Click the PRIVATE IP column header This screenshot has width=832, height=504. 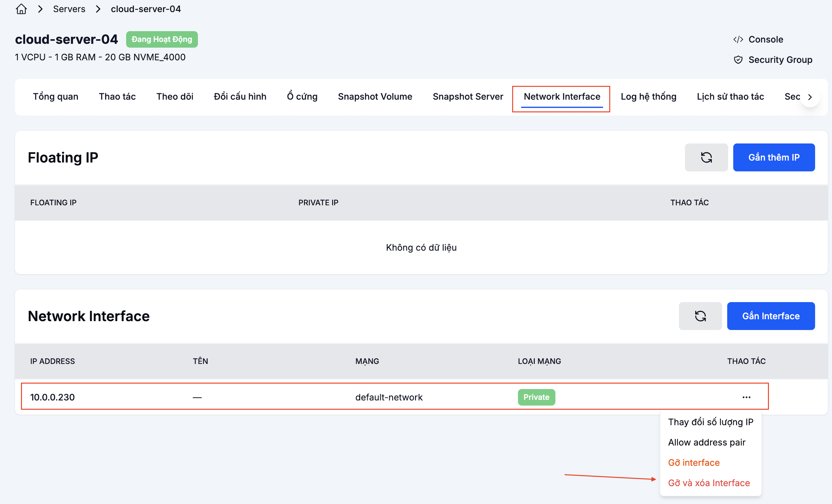(318, 203)
